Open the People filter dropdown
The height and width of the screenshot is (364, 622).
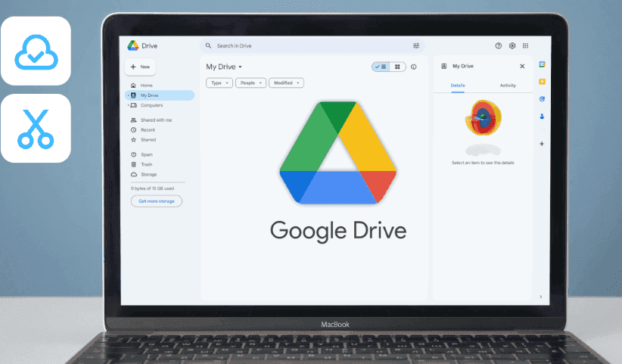(250, 83)
